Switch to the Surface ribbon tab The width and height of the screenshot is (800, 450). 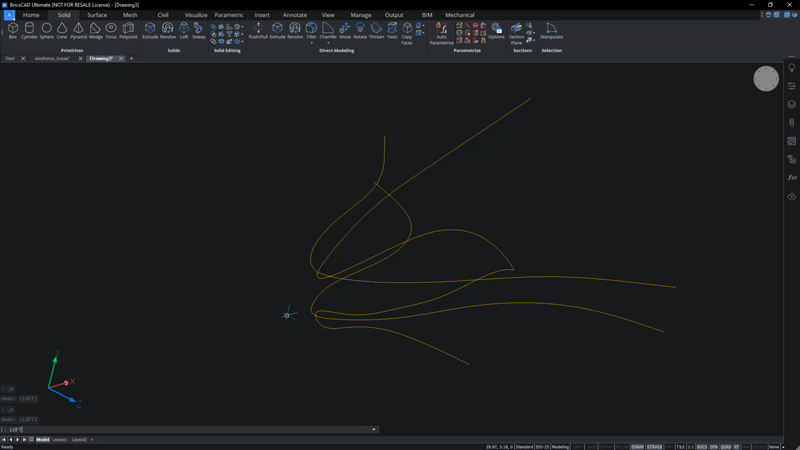coord(97,15)
